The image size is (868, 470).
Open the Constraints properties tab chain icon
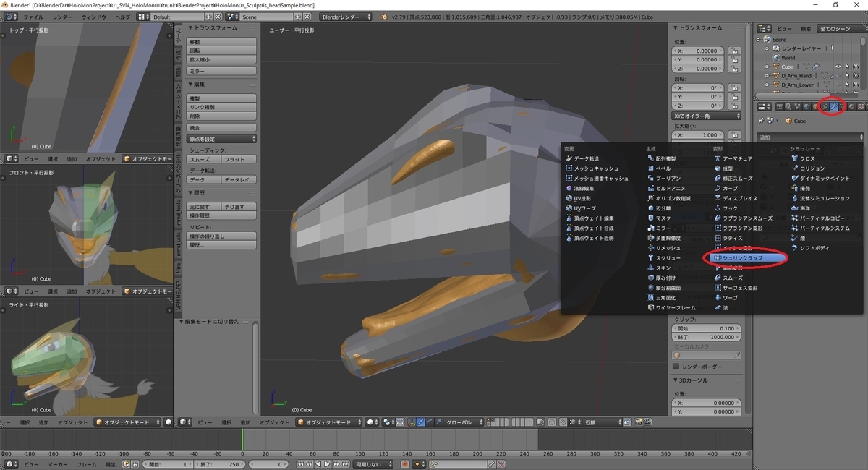pyautogui.click(x=825, y=106)
